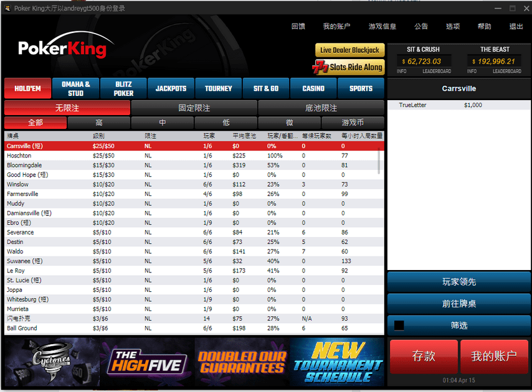532x392 pixels.
Task: Click THE BEAST jackpot amount
Action: tap(495, 62)
